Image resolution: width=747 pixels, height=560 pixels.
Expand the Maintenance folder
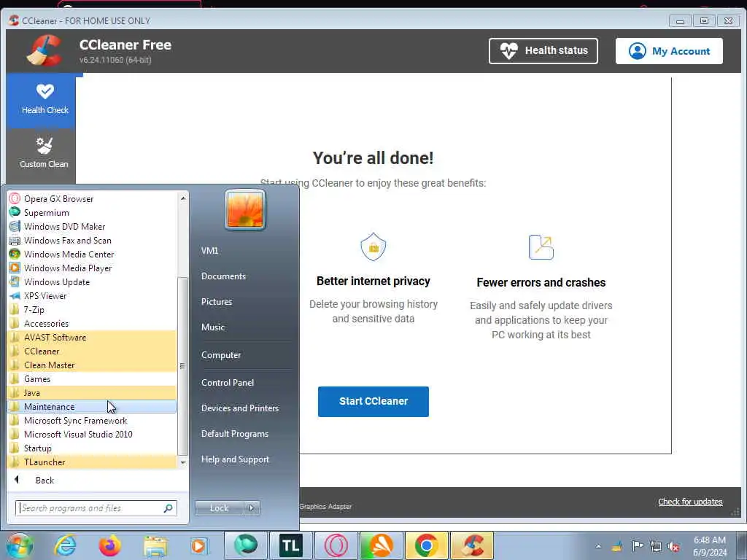tap(92, 406)
